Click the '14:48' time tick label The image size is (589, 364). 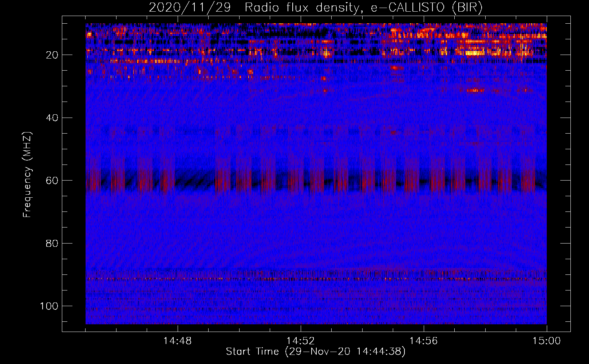(177, 341)
